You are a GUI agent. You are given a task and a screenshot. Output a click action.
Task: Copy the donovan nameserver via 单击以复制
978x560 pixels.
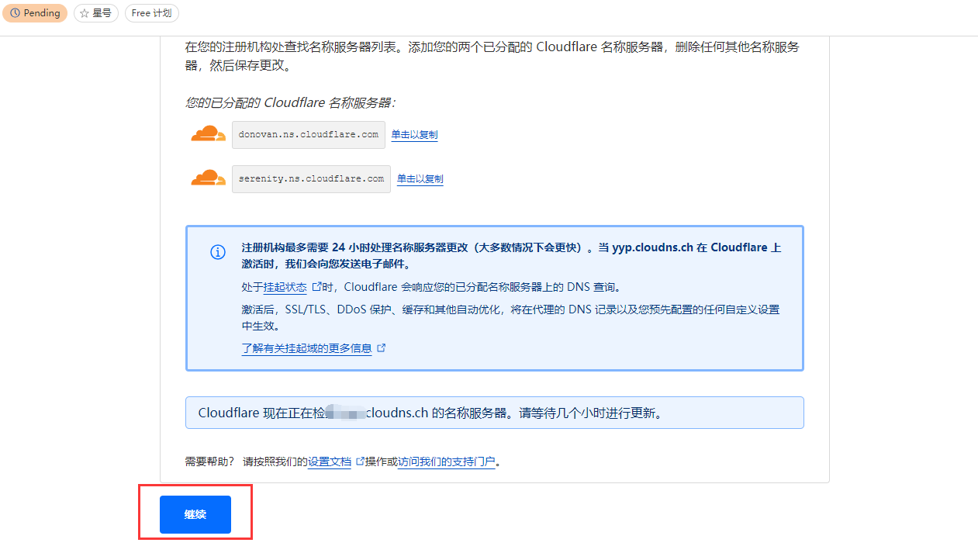click(414, 135)
